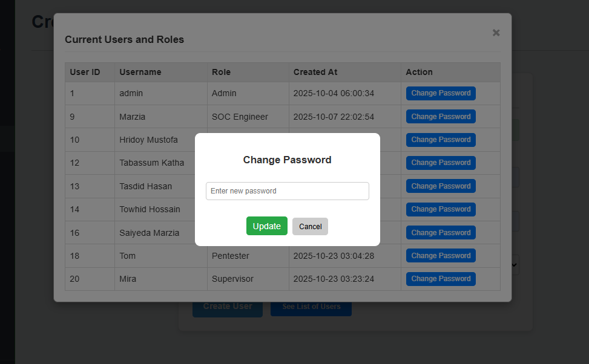Click the Enter new password field

pyautogui.click(x=287, y=191)
